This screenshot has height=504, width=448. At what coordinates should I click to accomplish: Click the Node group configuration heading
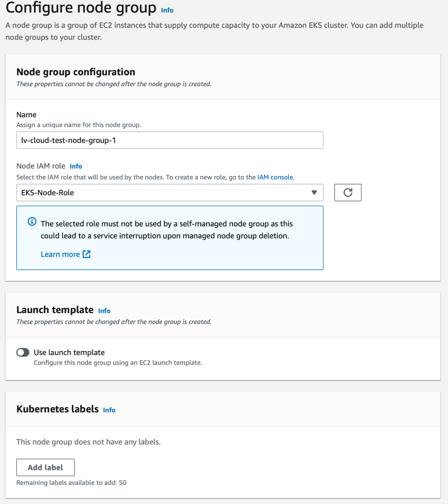76,72
